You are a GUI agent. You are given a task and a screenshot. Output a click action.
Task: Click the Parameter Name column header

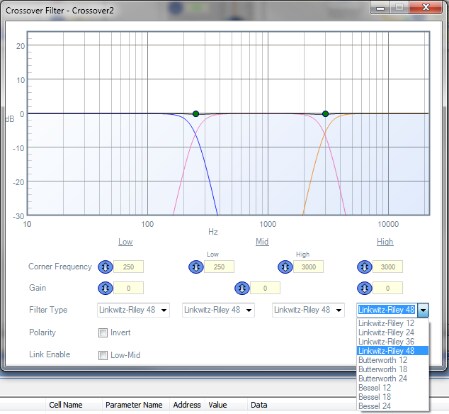134,405
